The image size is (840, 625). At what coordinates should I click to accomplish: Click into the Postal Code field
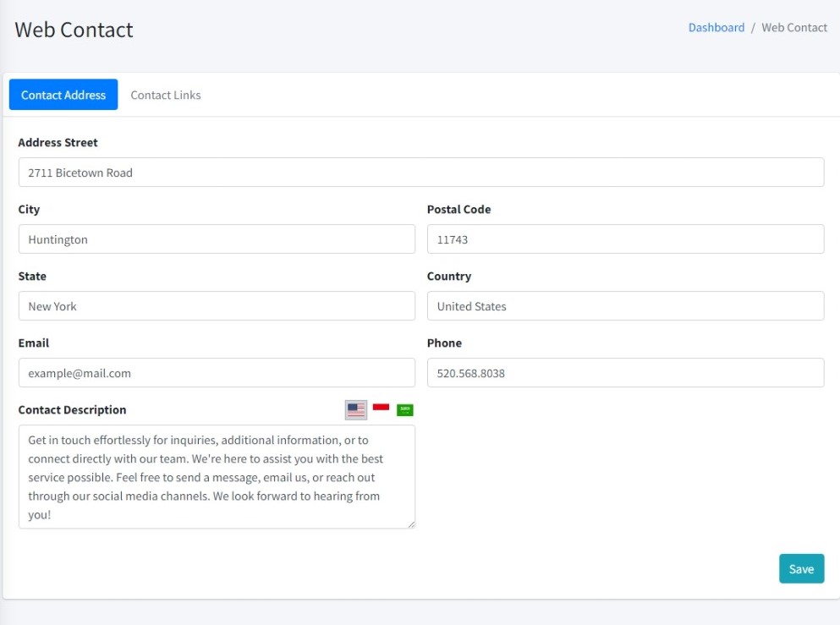click(625, 239)
